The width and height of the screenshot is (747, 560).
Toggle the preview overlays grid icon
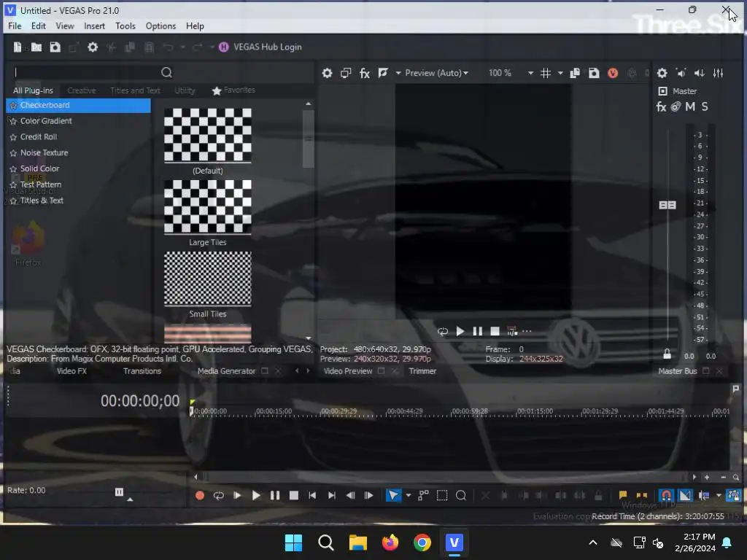546,74
